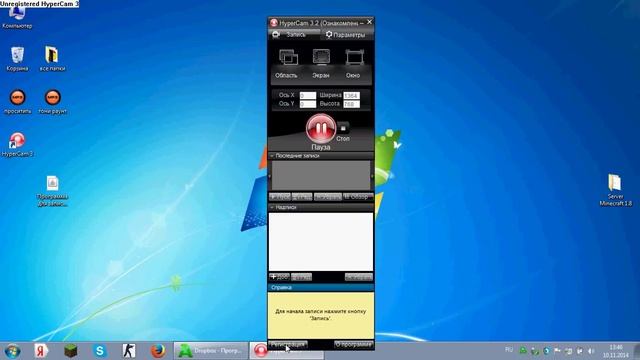Image resolution: width=640 pixels, height=360 pixels.
Task: Select the Server Minecraft 1.8 folder
Action: (x=616, y=190)
